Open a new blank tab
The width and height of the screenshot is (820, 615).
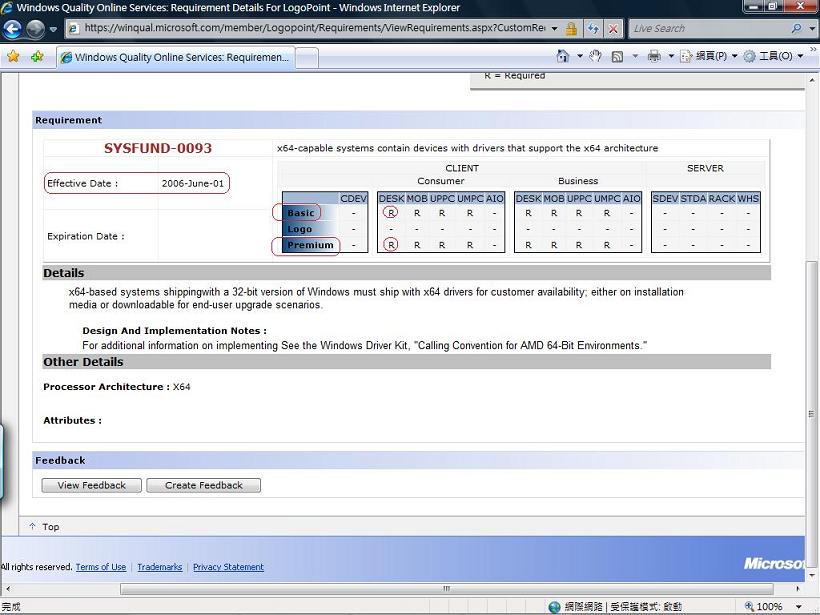pyautogui.click(x=307, y=58)
